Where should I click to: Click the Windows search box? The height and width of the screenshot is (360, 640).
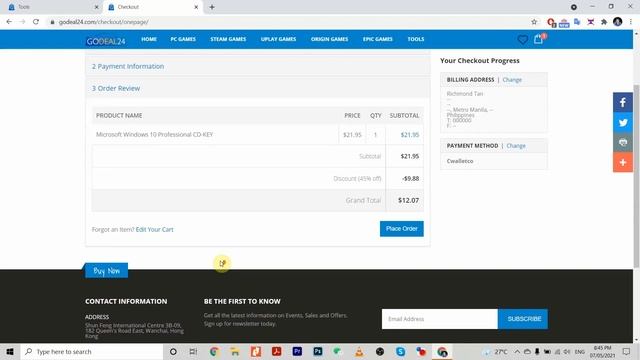pyautogui.click(x=92, y=351)
